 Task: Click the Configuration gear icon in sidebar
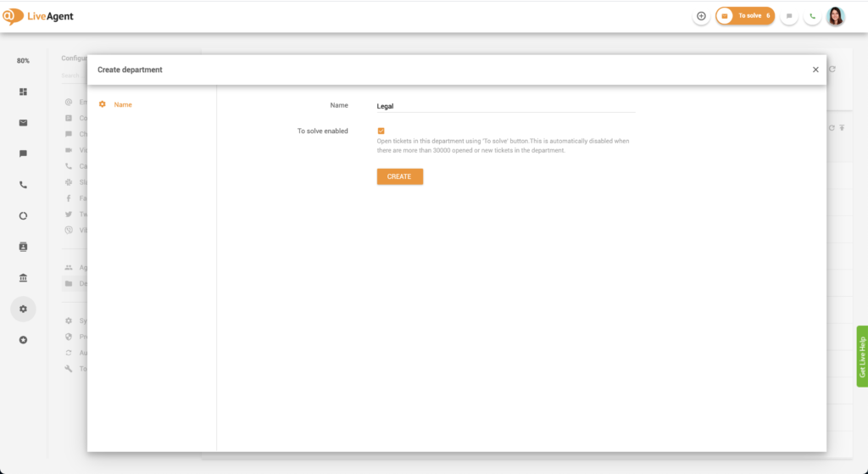pyautogui.click(x=23, y=309)
